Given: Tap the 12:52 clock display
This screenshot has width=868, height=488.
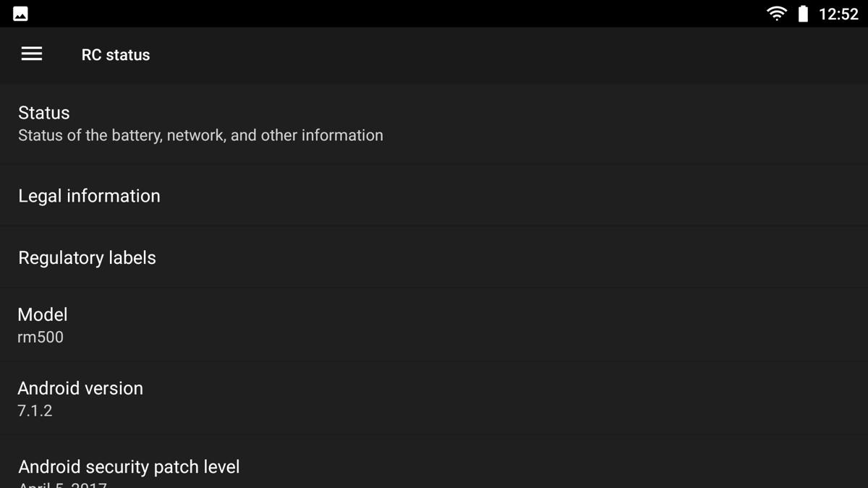Looking at the screenshot, I should tap(838, 14).
